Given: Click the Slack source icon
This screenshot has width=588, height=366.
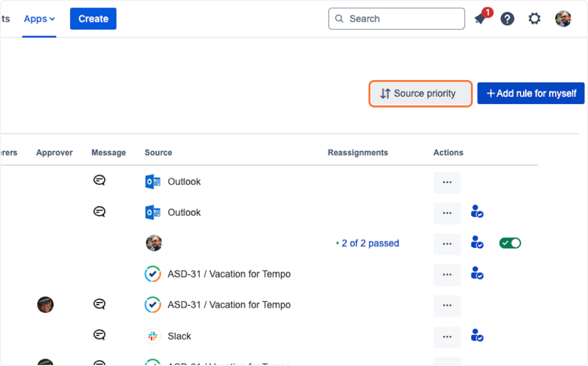Looking at the screenshot, I should pyautogui.click(x=153, y=336).
